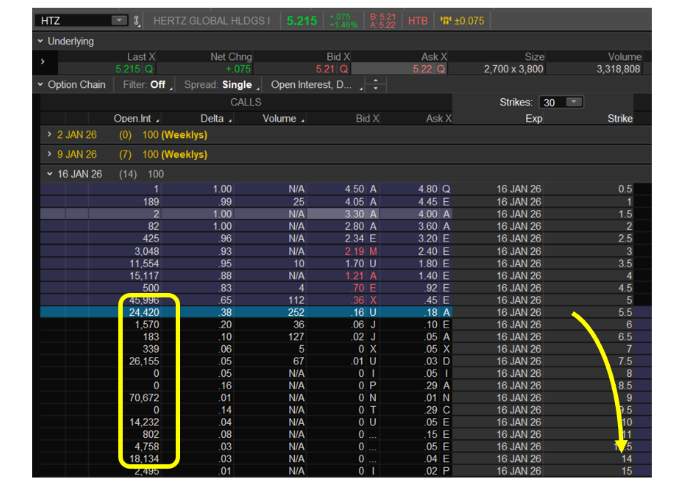This screenshot has height=495, width=679.
Task: Click the Open.Int column header
Action: click(x=133, y=118)
